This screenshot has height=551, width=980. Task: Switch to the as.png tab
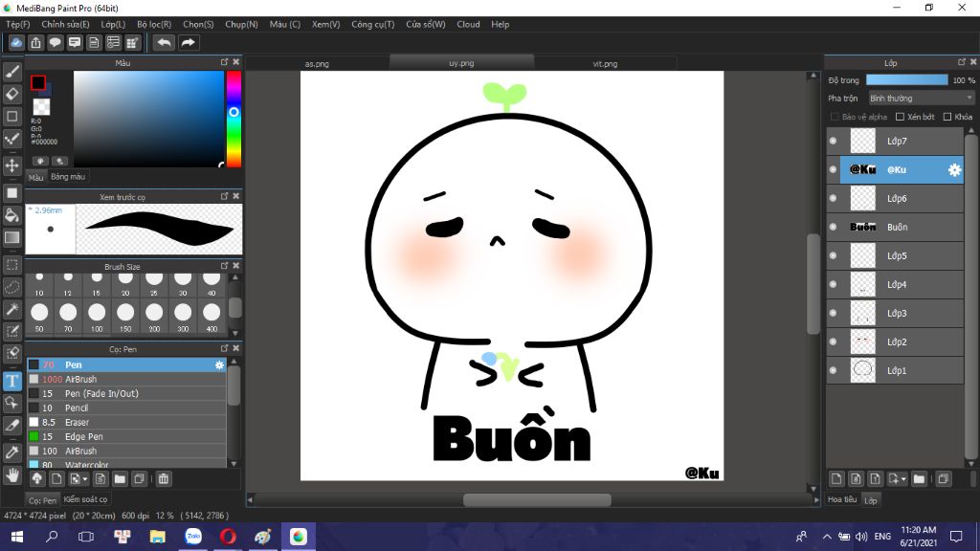point(317,63)
